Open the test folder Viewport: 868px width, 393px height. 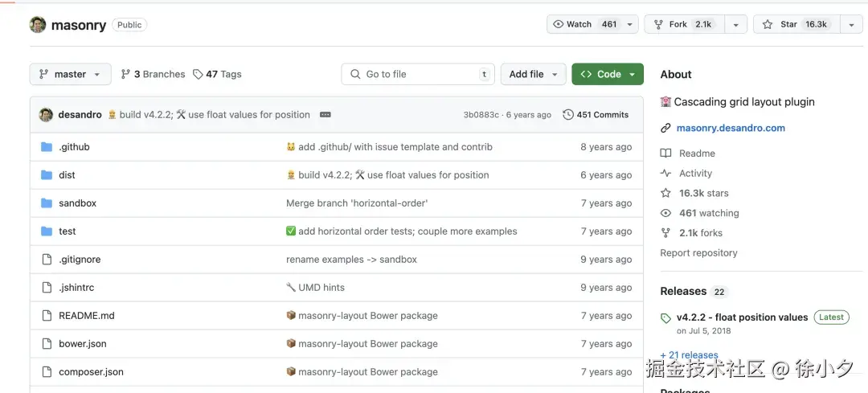click(68, 231)
